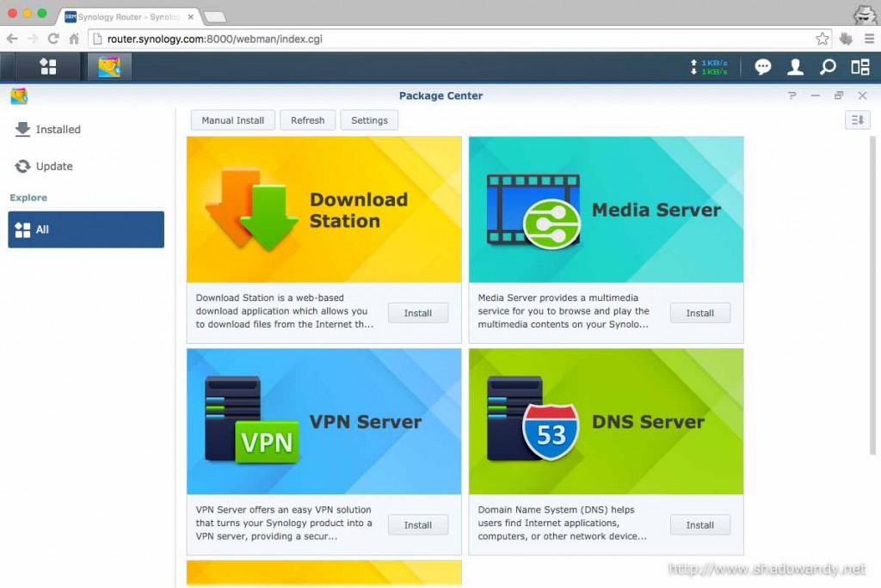Click the browser address bar URL
The width and height of the screenshot is (881, 588).
pyautogui.click(x=214, y=39)
